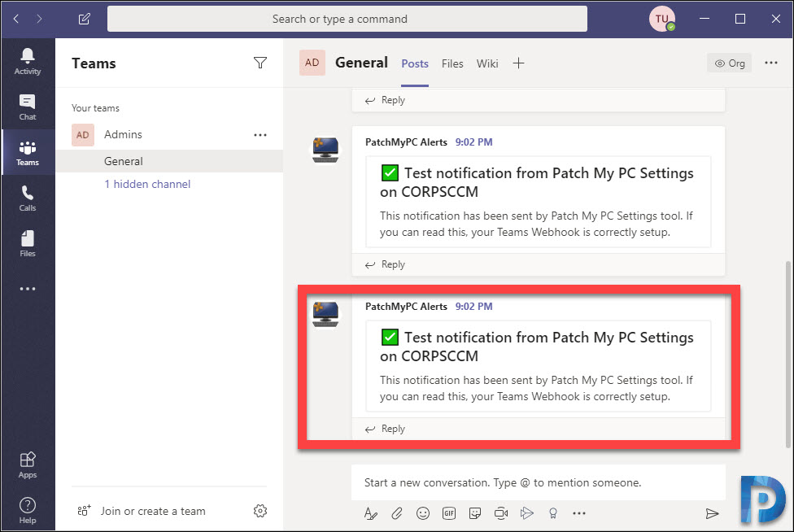
Task: Open the TU profile avatar menu
Action: pyautogui.click(x=662, y=20)
